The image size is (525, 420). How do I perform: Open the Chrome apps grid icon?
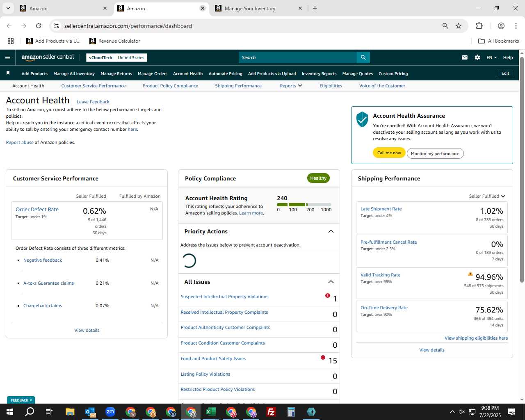11,41
